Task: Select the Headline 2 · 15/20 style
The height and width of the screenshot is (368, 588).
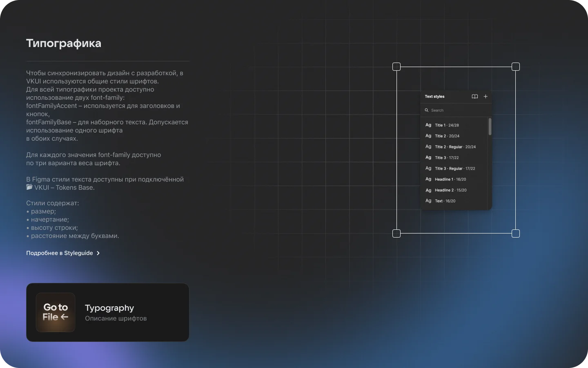Action: [x=450, y=190]
